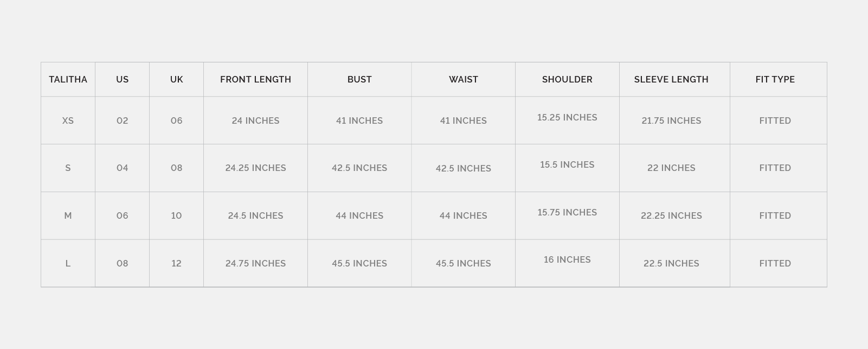Select the 24.75 INCHES front length cell

[x=255, y=264]
